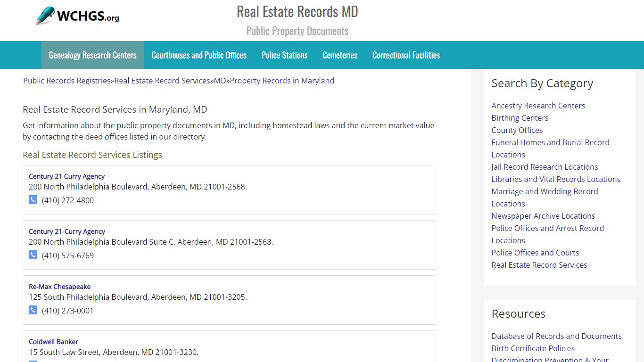Open Police Offices and Arrest Record Locations
The width and height of the screenshot is (644, 362).
(x=548, y=234)
